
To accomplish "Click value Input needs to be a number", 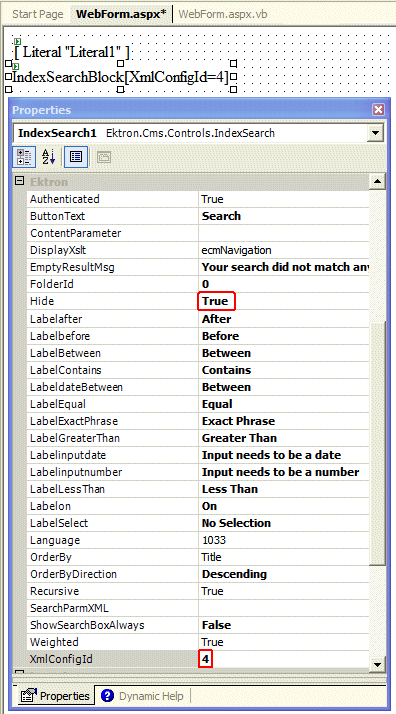I will 280,472.
